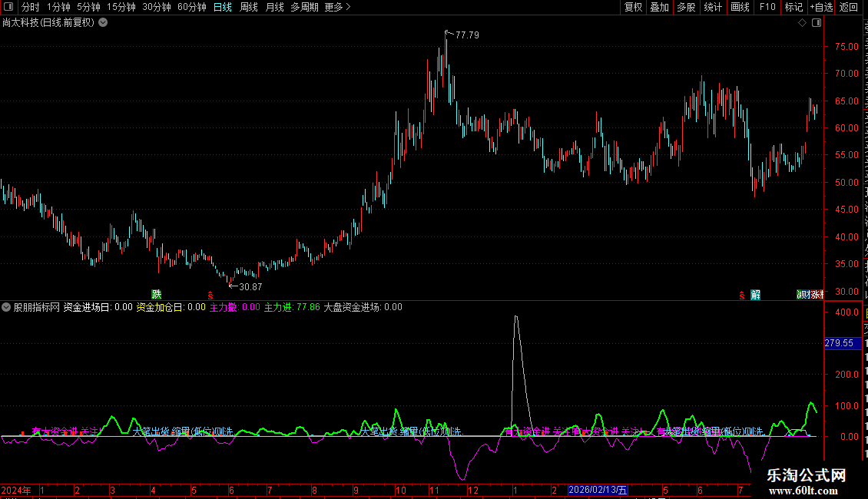Select the 60分钟 period

pyautogui.click(x=192, y=7)
